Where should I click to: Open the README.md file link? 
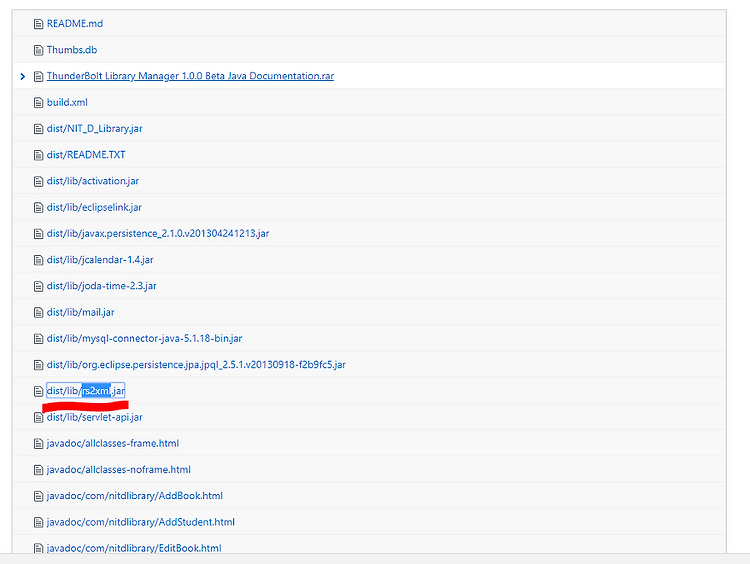click(x=75, y=23)
